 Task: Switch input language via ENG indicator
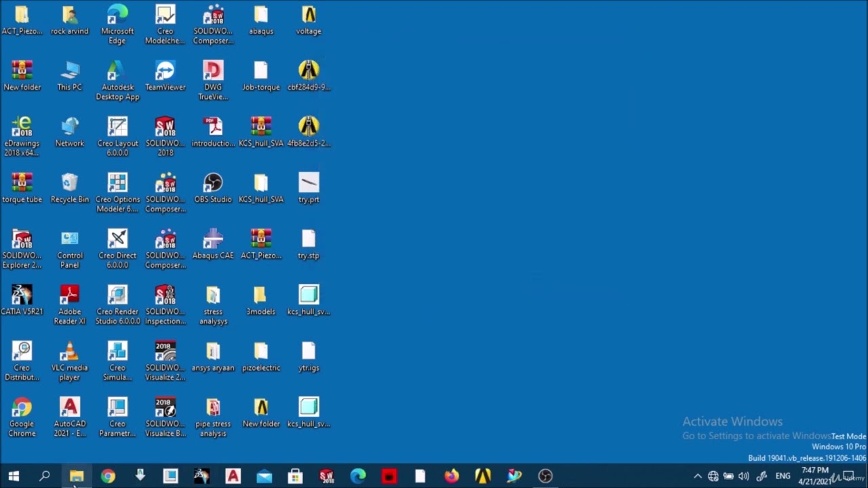783,476
